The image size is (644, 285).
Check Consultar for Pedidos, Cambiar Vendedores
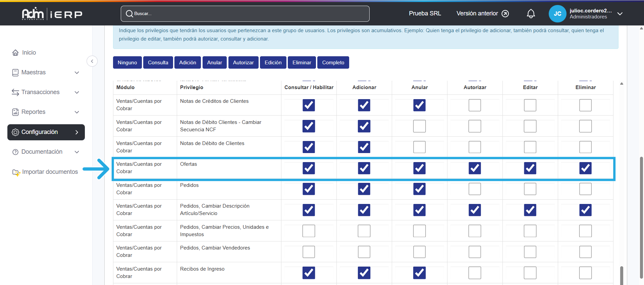click(x=309, y=252)
